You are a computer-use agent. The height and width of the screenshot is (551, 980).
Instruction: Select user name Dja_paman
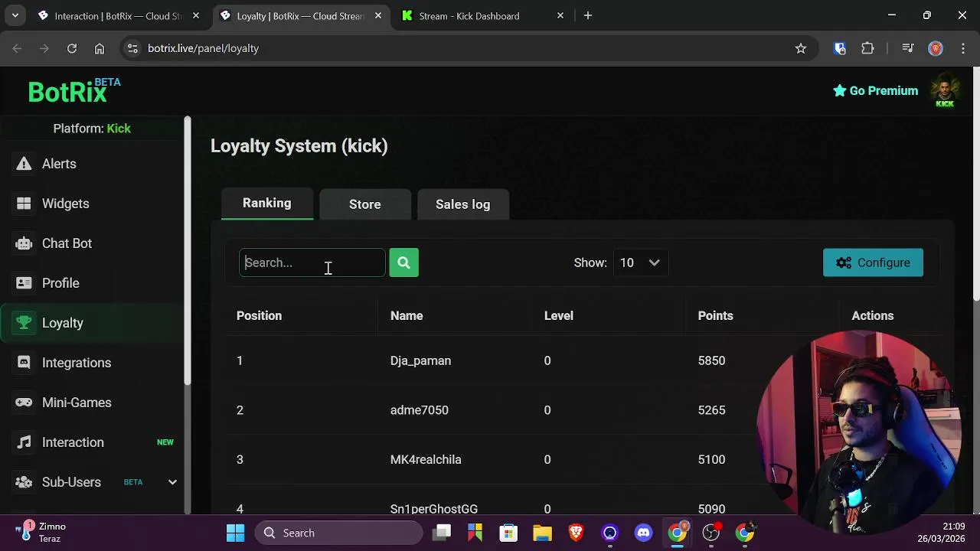(420, 360)
